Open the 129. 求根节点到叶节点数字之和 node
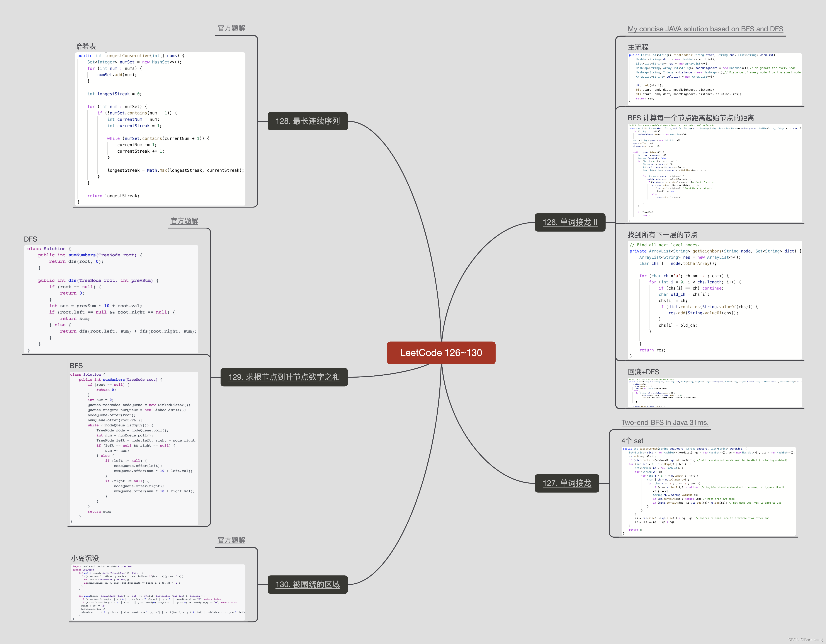Viewport: 826px width, 644px height. 284,377
